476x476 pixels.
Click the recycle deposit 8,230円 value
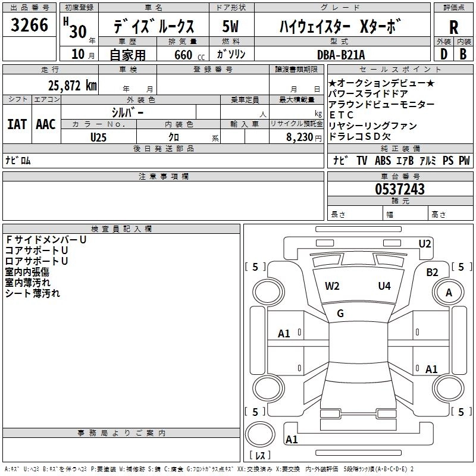(x=302, y=136)
